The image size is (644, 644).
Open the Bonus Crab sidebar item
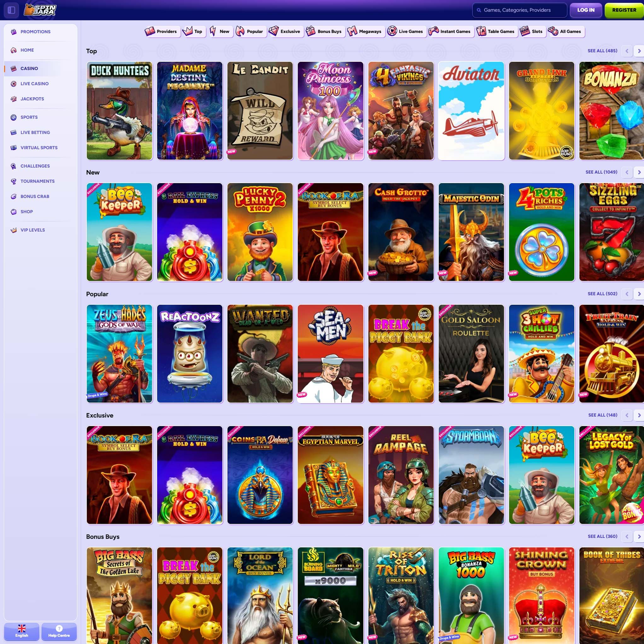35,196
